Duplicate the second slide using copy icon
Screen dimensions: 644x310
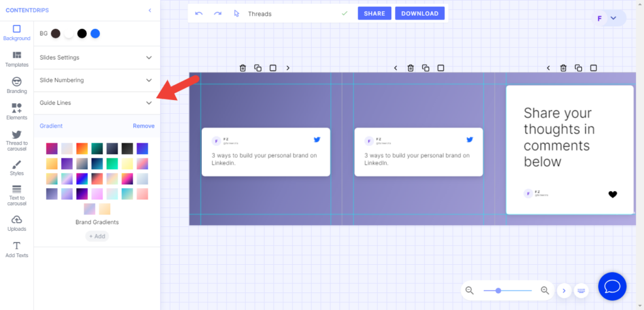click(x=426, y=68)
